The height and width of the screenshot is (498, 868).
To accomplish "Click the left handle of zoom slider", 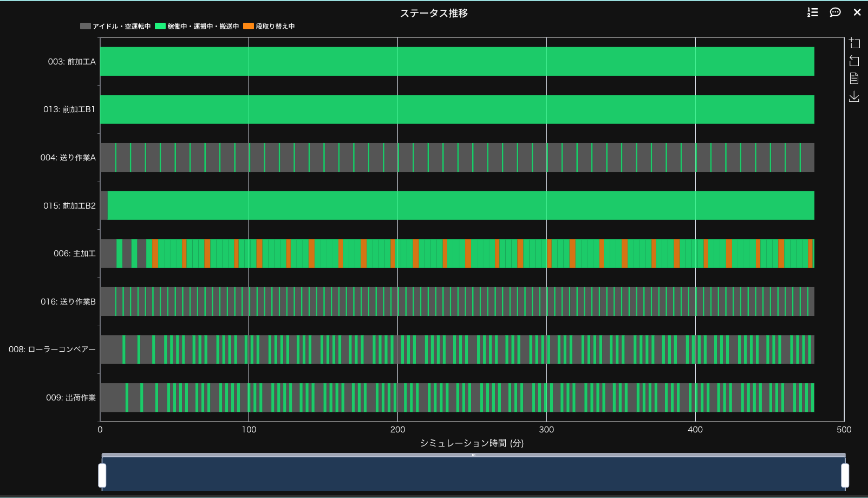I will tap(102, 475).
